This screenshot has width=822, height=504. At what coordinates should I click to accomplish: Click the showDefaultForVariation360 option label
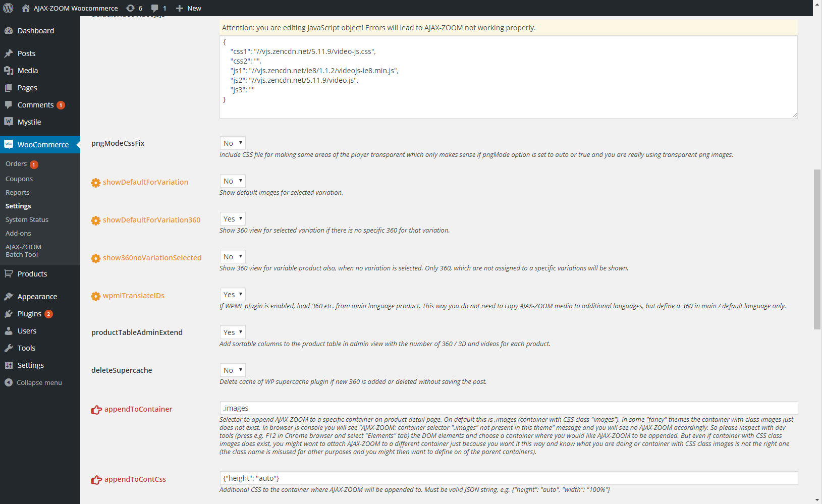coord(152,220)
